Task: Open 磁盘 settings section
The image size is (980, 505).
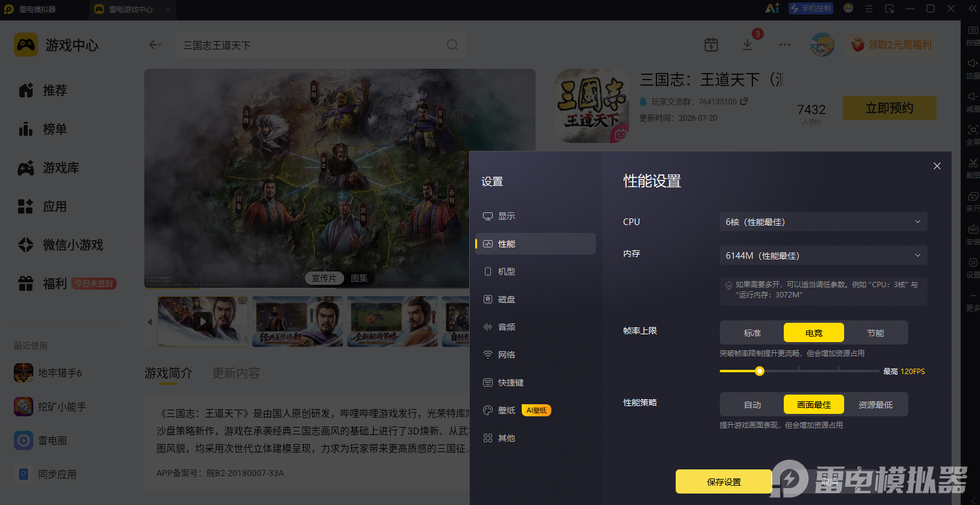Action: click(x=536, y=299)
